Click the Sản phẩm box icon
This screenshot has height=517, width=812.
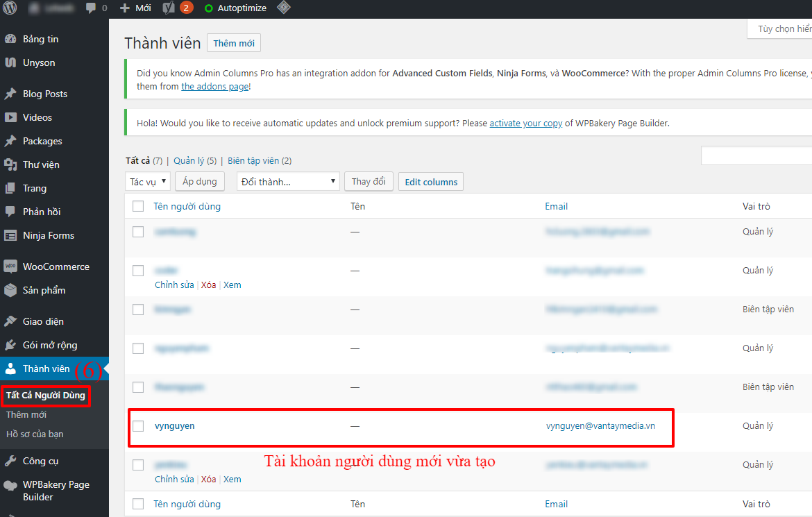point(10,290)
